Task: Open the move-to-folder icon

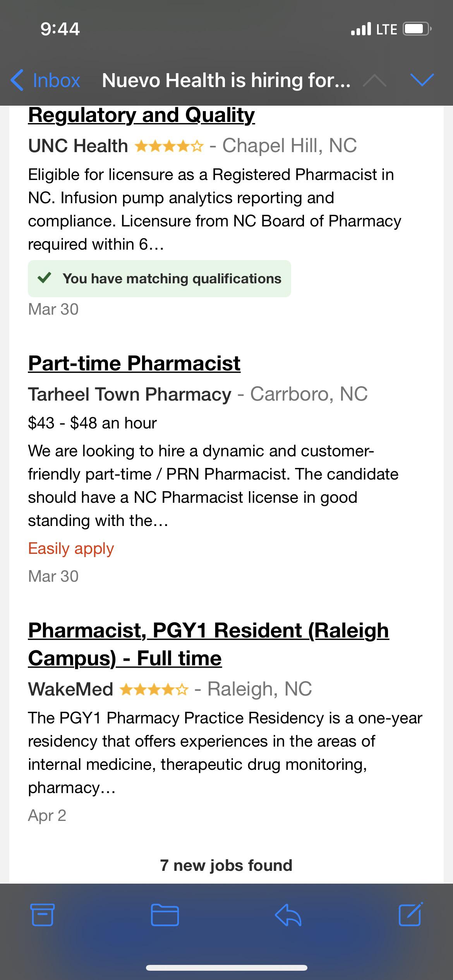Action: tap(165, 915)
